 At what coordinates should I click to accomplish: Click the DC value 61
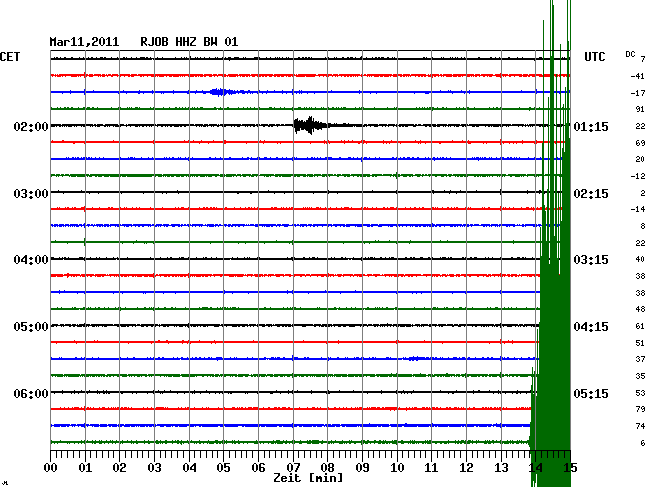(x=640, y=326)
